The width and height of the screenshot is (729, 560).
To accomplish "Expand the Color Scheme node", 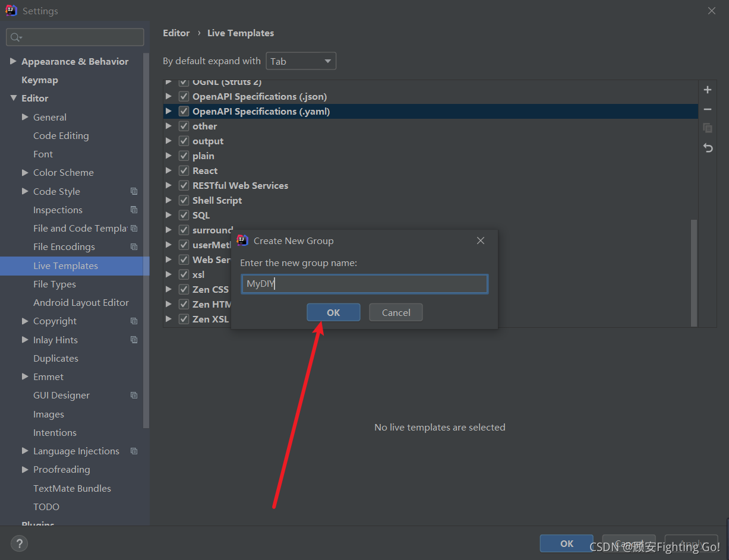I will pyautogui.click(x=25, y=172).
